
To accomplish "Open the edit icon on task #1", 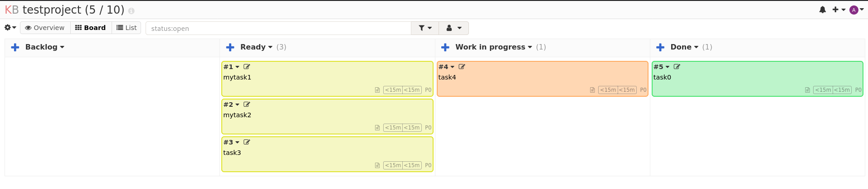I will [x=247, y=67].
